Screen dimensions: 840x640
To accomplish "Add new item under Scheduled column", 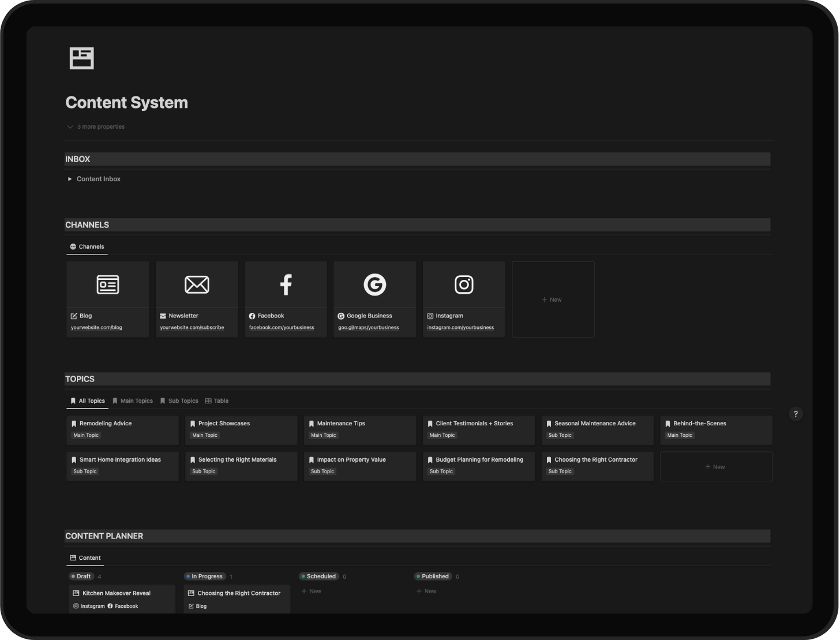I will pos(312,591).
